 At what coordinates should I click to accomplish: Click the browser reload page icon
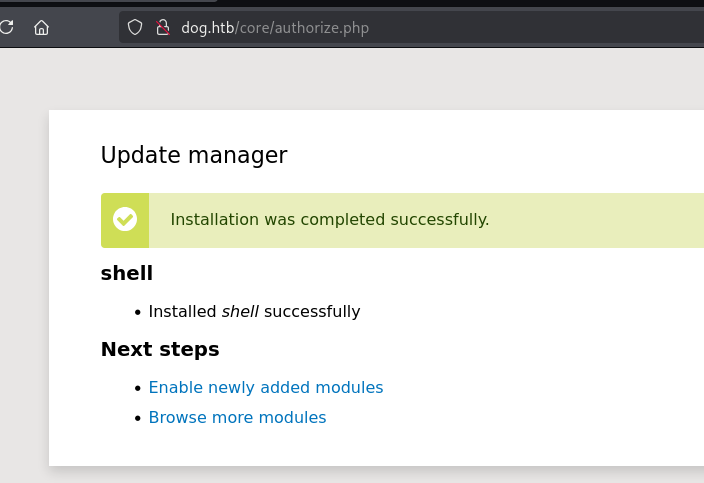[5, 28]
